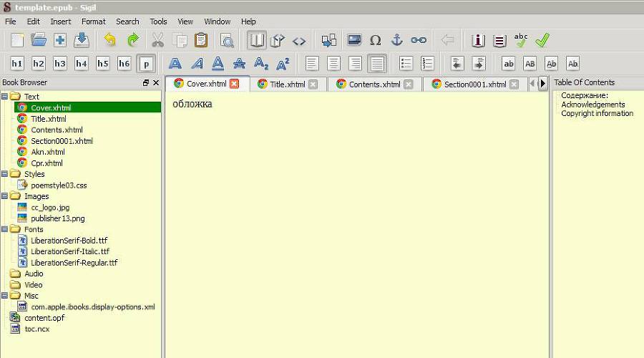The width and height of the screenshot is (644, 358).
Task: Run spellcheck with the abc icon
Action: pyautogui.click(x=521, y=40)
